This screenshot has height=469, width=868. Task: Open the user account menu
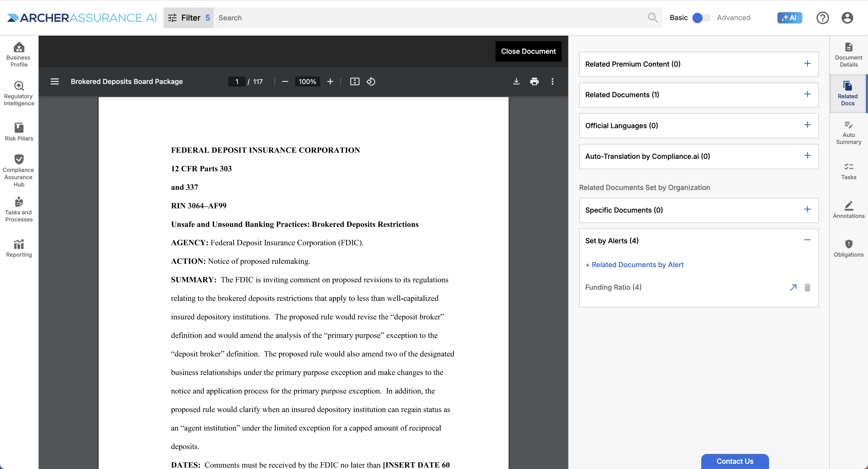pyautogui.click(x=847, y=18)
